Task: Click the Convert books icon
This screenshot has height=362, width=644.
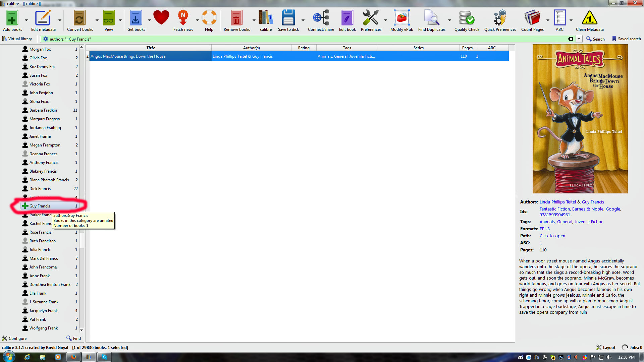Action: (x=79, y=18)
